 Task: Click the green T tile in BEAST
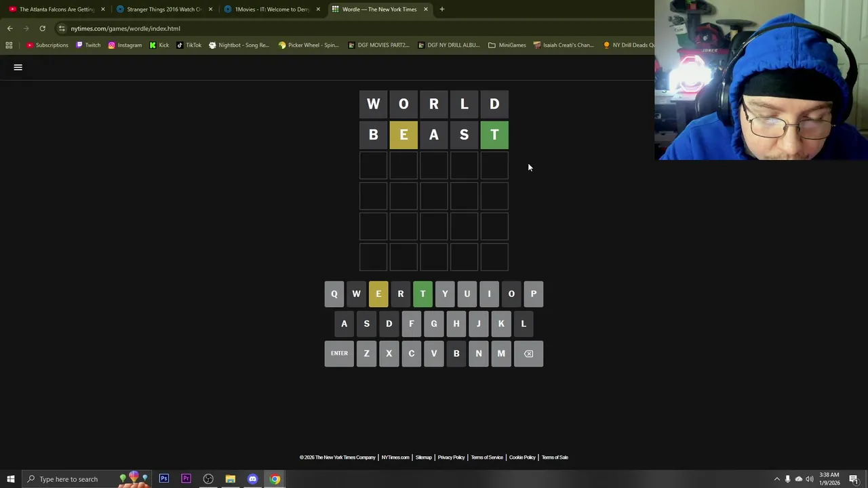[494, 135]
